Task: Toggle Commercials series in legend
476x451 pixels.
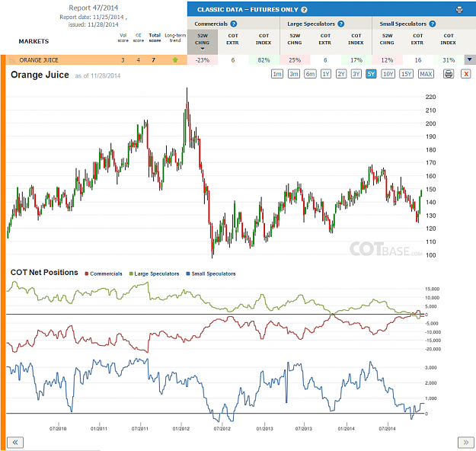Action: tap(104, 273)
